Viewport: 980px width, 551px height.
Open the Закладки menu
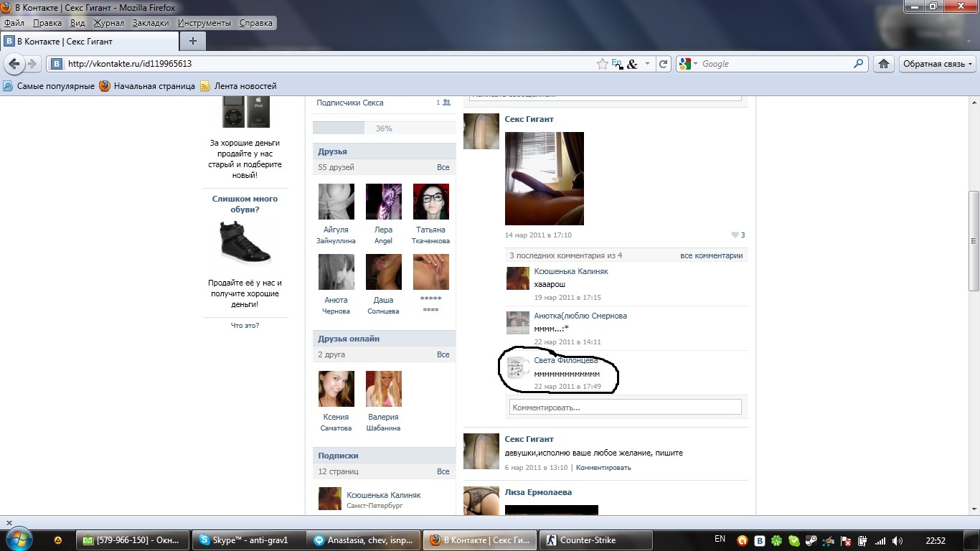click(151, 23)
